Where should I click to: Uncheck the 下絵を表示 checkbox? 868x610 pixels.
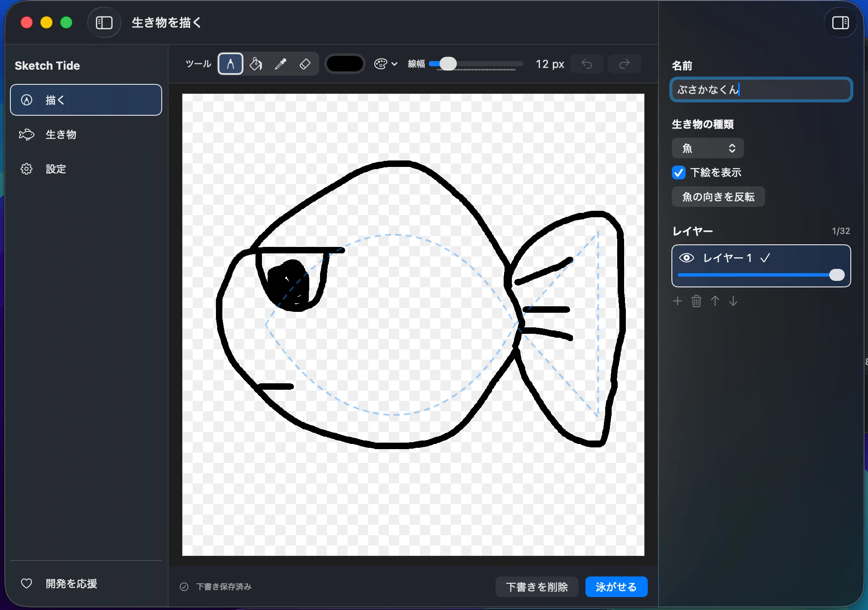tap(679, 173)
